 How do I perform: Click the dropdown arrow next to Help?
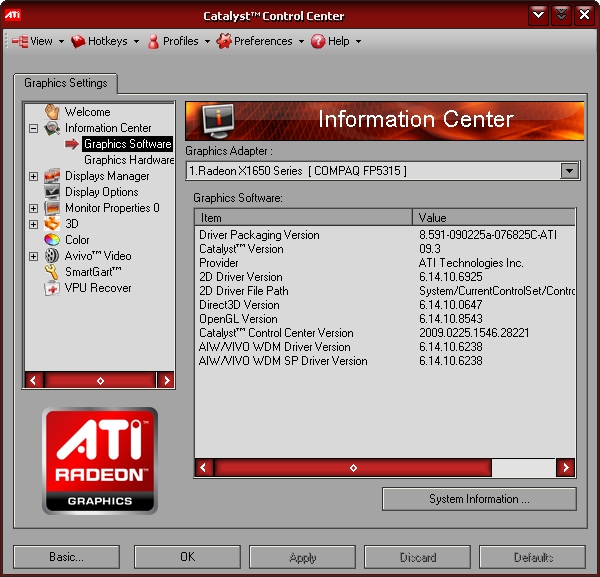(358, 42)
